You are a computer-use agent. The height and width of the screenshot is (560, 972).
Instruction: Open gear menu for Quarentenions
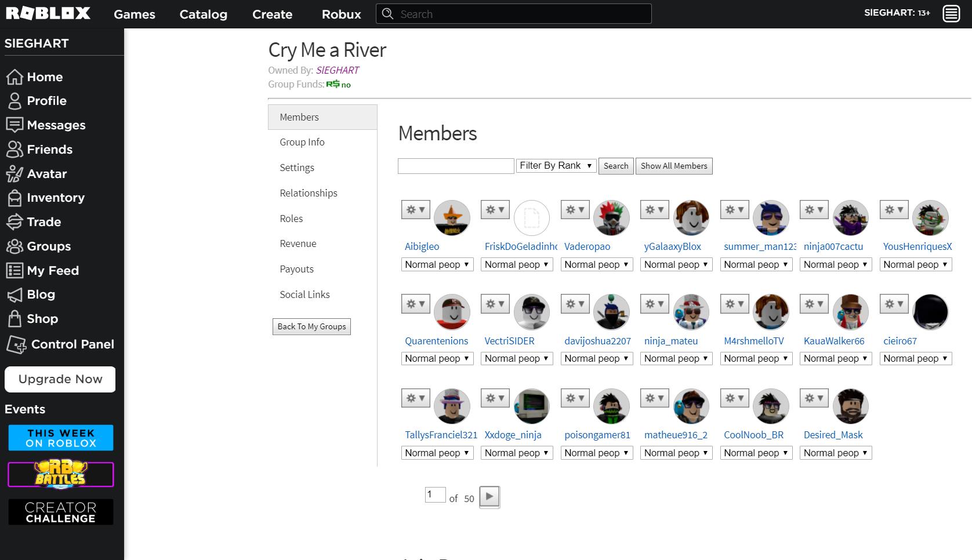coord(415,304)
